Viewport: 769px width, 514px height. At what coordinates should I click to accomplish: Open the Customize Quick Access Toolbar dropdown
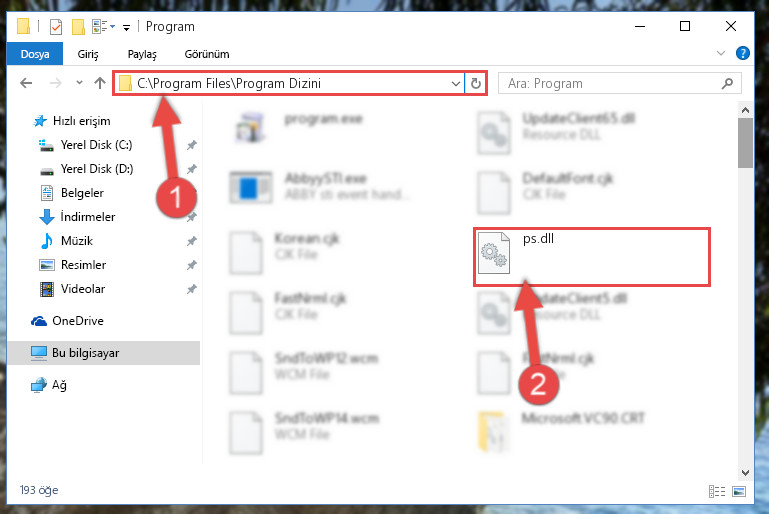[x=127, y=27]
